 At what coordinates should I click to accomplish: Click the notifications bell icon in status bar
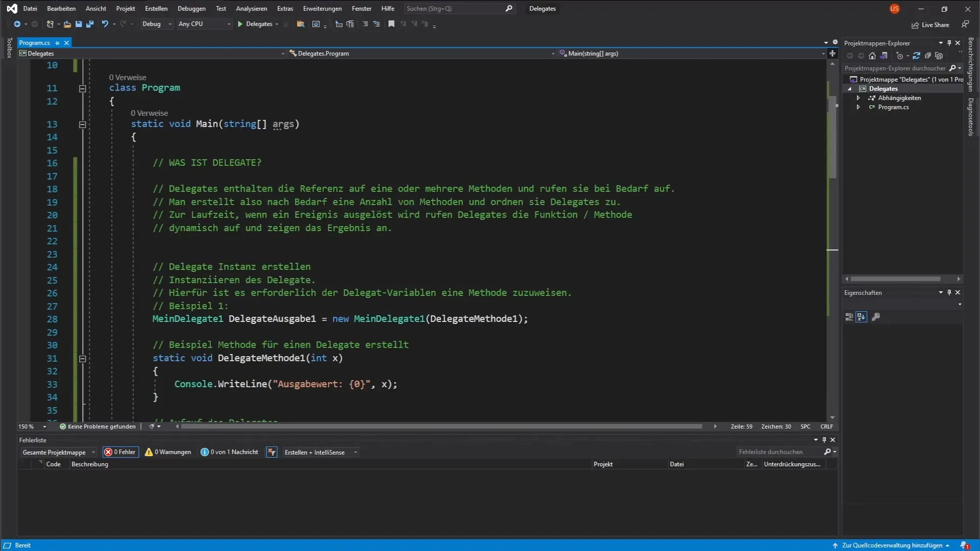pyautogui.click(x=964, y=545)
